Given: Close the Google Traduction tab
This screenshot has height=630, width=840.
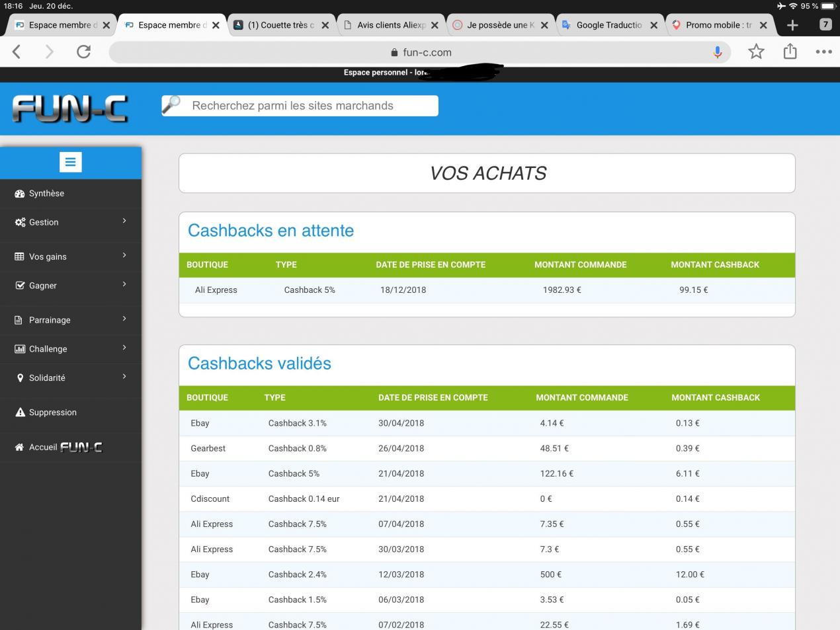Looking at the screenshot, I should point(653,25).
